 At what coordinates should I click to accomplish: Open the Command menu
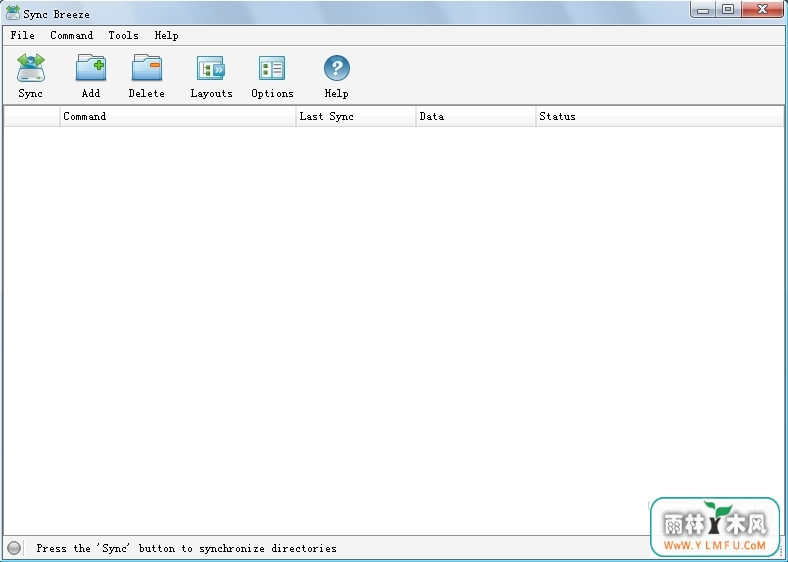pyautogui.click(x=71, y=35)
